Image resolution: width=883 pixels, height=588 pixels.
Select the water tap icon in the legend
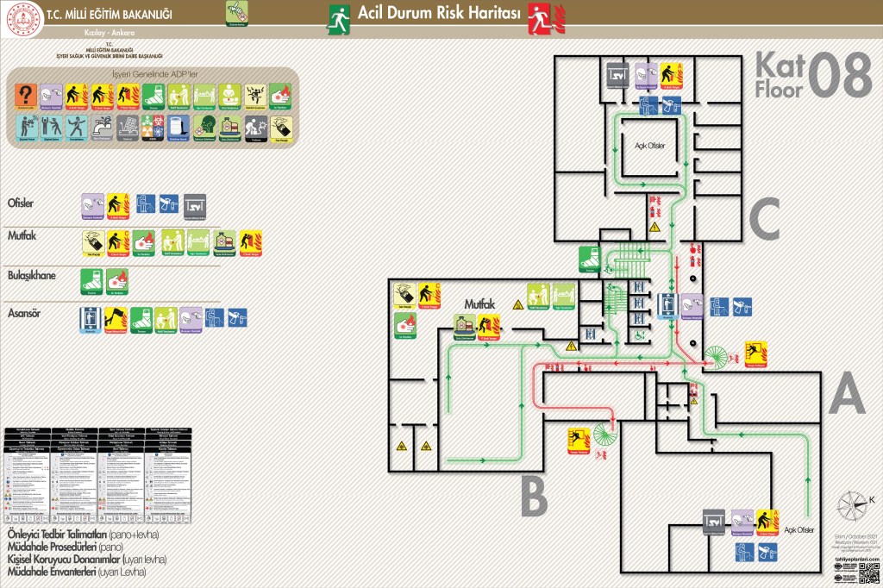point(103,127)
